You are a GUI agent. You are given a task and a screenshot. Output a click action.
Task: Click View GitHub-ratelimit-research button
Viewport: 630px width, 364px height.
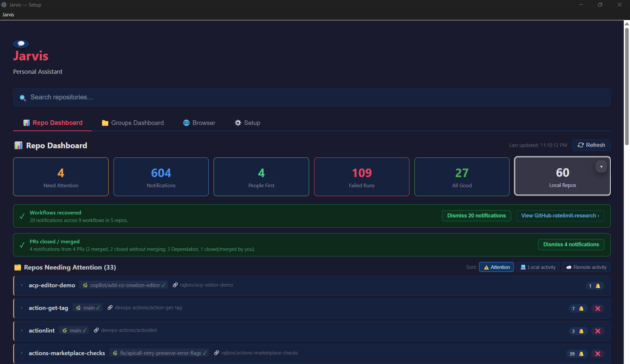[560, 216]
